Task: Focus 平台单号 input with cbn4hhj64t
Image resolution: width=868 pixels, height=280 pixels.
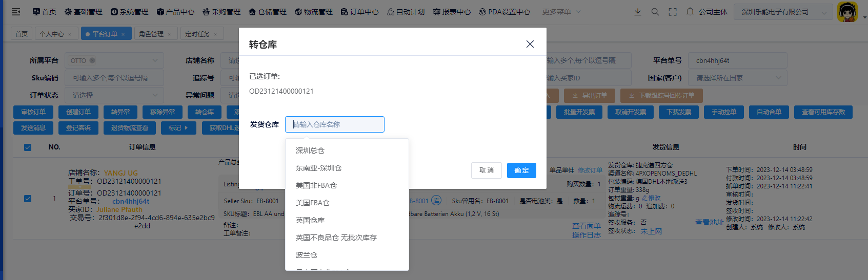Action: click(737, 60)
